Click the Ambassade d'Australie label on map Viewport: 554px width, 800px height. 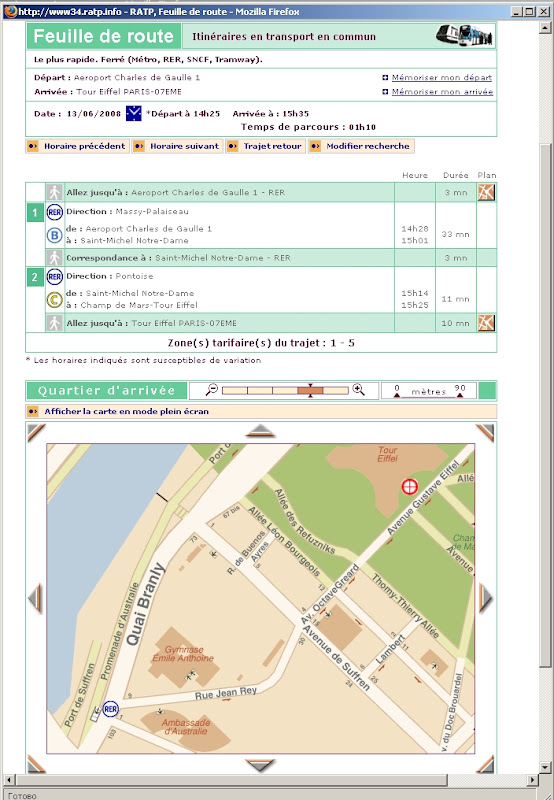pyautogui.click(x=186, y=727)
